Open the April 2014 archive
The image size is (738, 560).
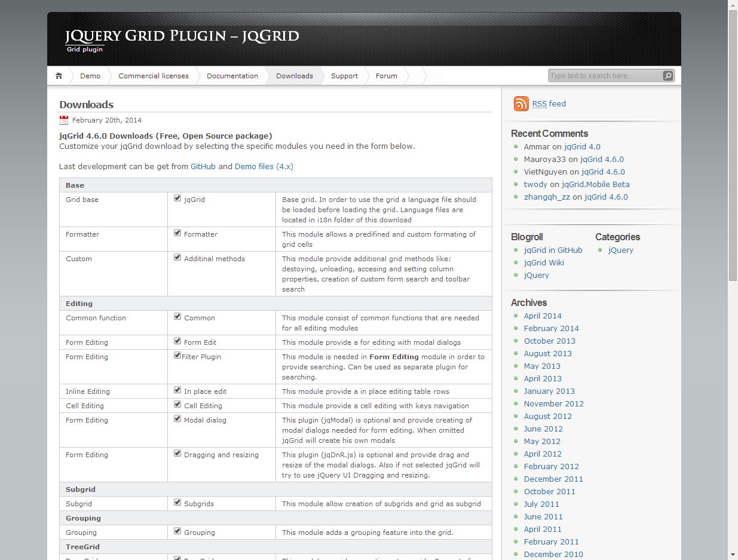[x=543, y=316]
